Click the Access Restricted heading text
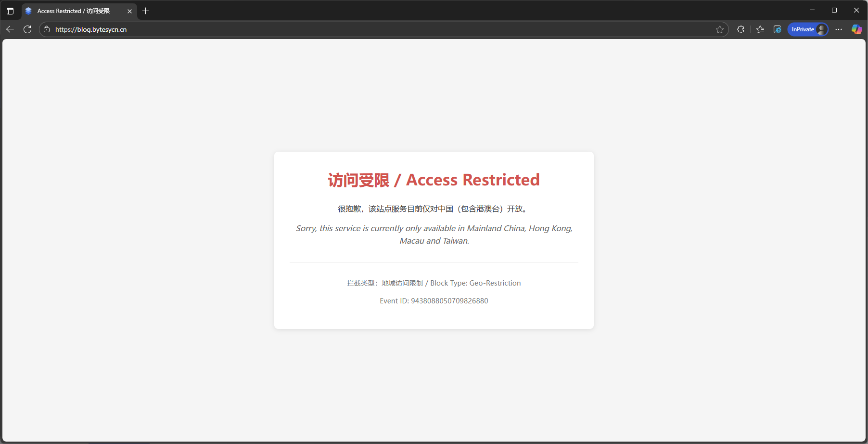 tap(434, 180)
